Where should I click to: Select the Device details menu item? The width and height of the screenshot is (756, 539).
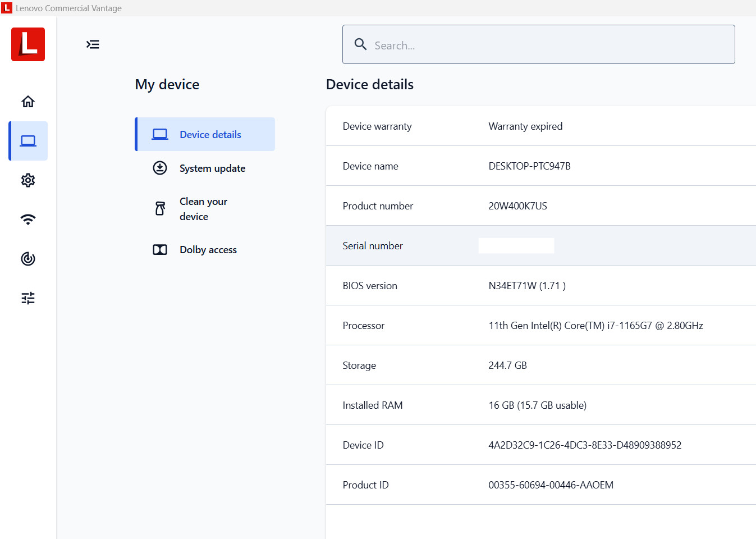tap(205, 134)
